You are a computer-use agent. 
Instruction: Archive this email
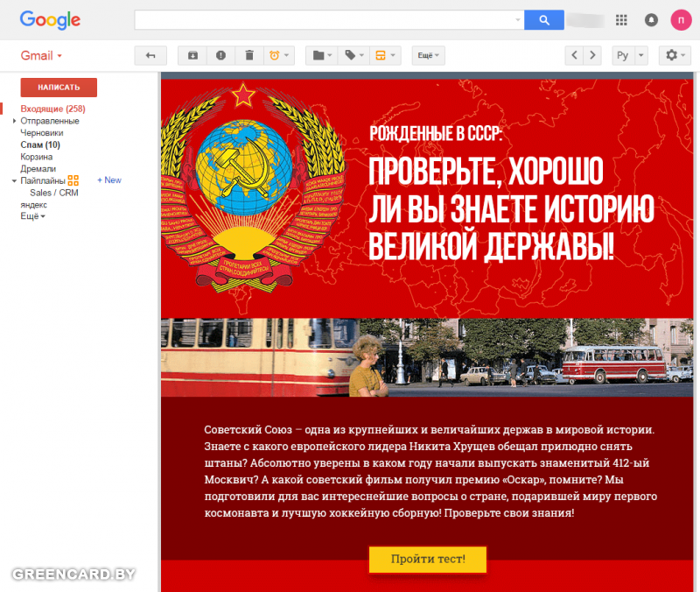point(192,55)
